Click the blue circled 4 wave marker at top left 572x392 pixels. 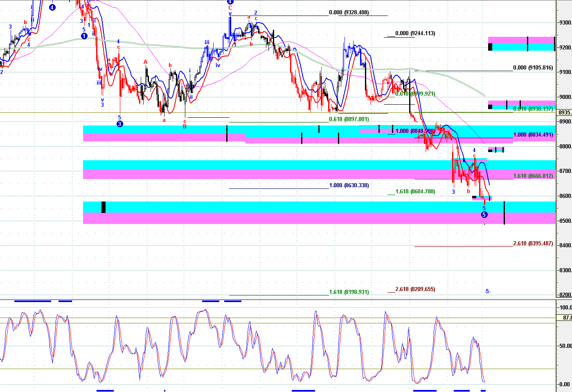(x=52, y=7)
